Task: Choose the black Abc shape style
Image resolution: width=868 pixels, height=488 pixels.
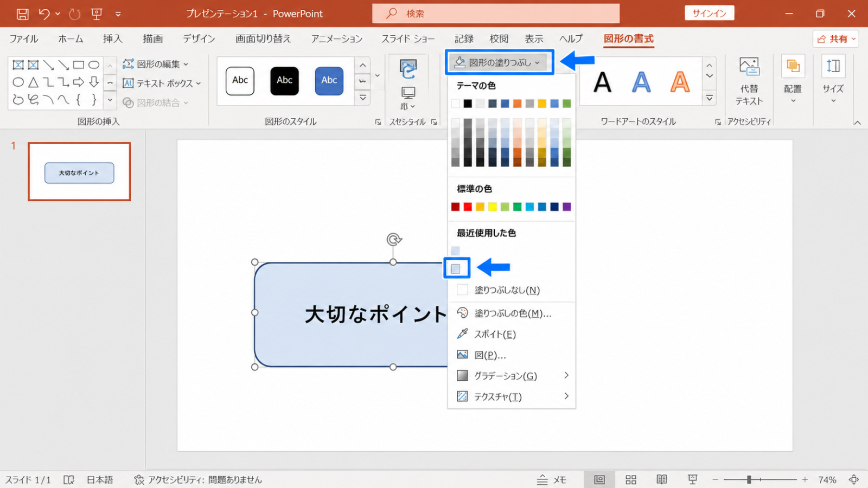Action: [284, 81]
